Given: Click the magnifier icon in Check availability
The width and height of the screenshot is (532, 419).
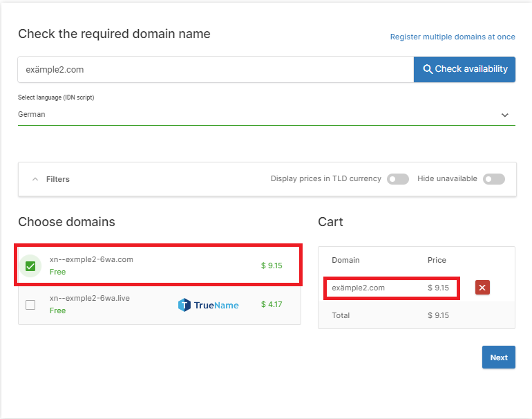Looking at the screenshot, I should coord(428,69).
